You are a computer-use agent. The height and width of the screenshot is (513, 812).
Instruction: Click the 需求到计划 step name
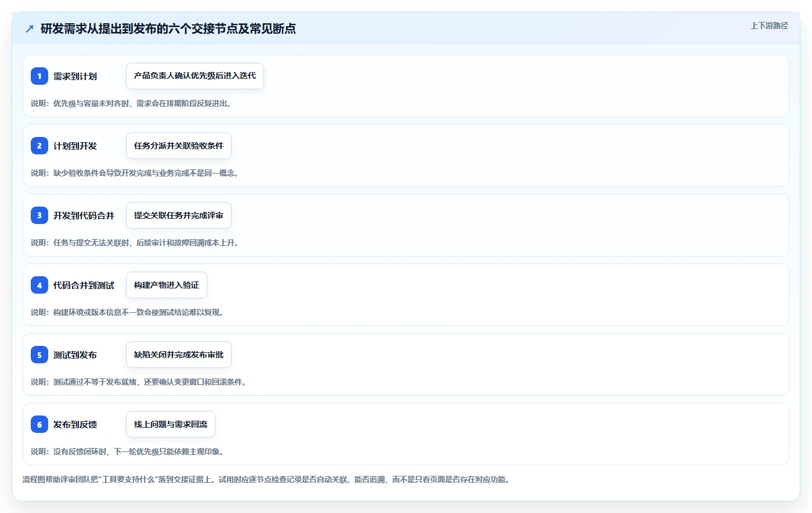pyautogui.click(x=75, y=76)
